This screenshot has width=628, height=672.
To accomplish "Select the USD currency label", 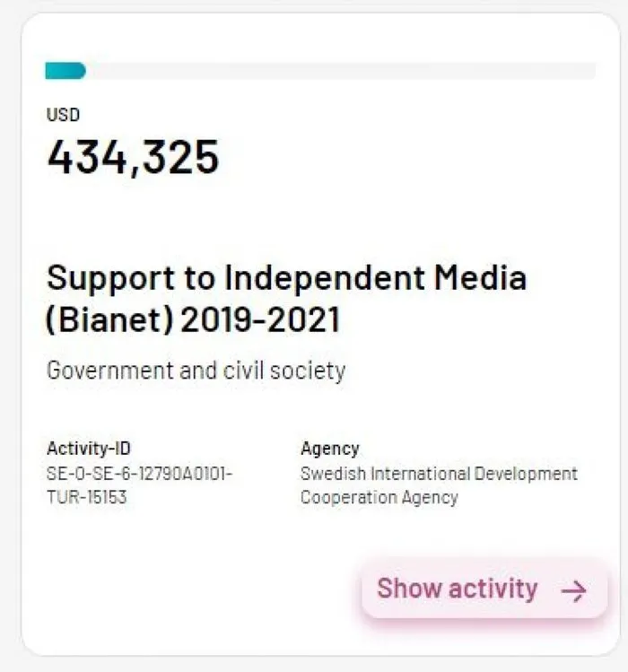I will [63, 115].
